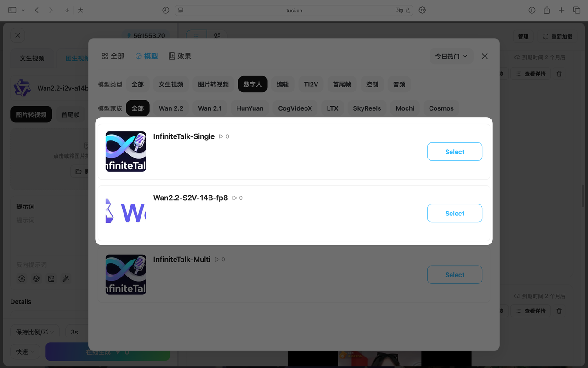
Task: Open the 快速 speed dropdown
Action: point(25,352)
